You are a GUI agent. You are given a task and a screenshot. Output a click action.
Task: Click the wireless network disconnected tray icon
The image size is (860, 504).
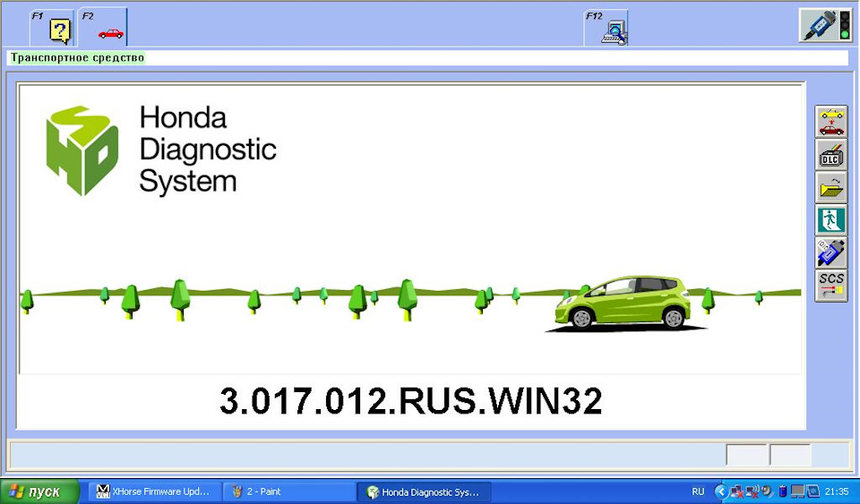[x=752, y=491]
